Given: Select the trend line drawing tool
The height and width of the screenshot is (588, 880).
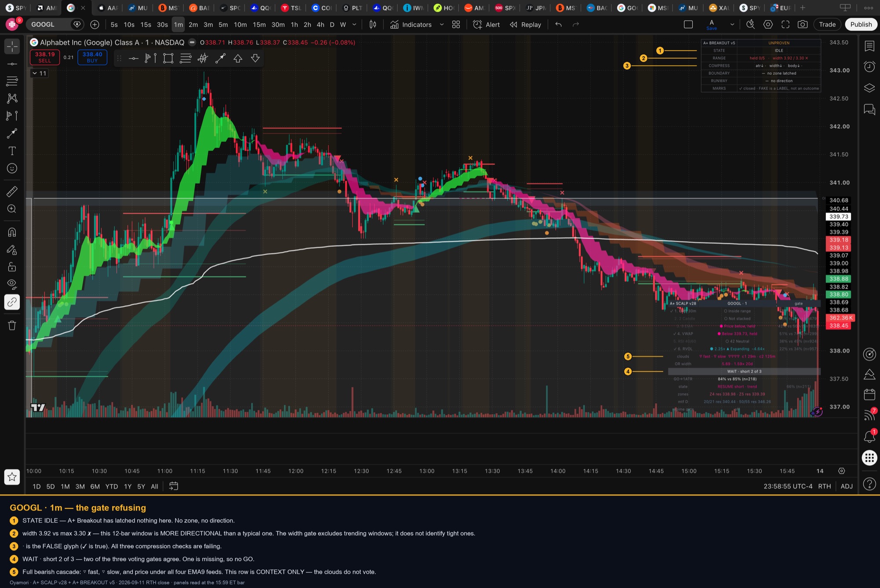Looking at the screenshot, I should (x=12, y=64).
